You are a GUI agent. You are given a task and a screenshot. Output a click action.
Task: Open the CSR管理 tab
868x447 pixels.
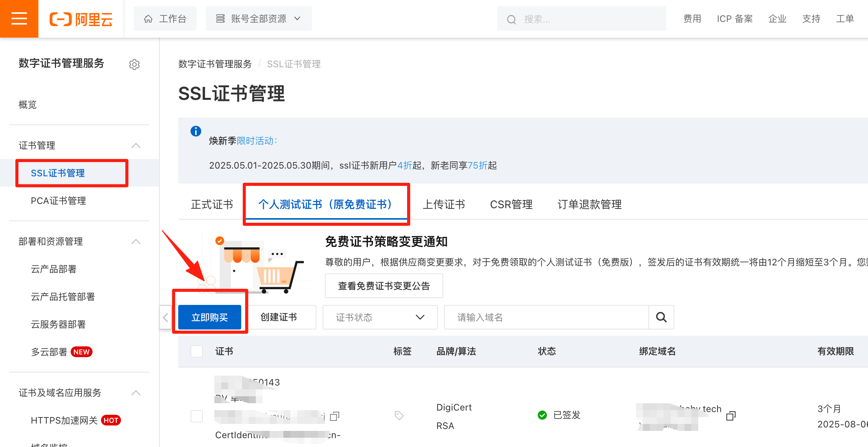[511, 204]
